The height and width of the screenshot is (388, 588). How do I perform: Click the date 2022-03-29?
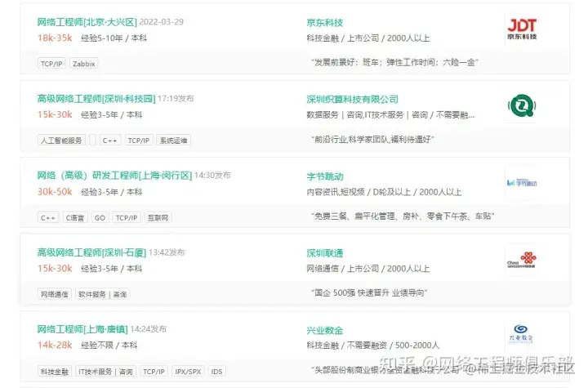click(161, 22)
